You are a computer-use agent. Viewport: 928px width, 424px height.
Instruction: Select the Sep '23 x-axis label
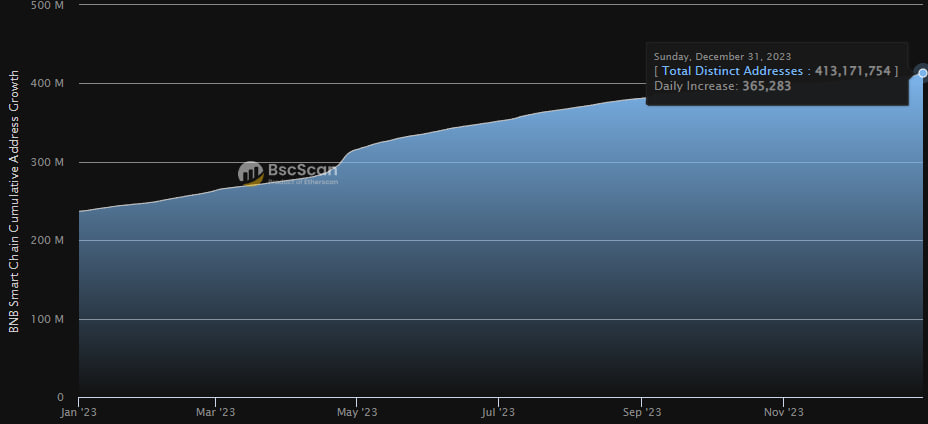click(642, 411)
